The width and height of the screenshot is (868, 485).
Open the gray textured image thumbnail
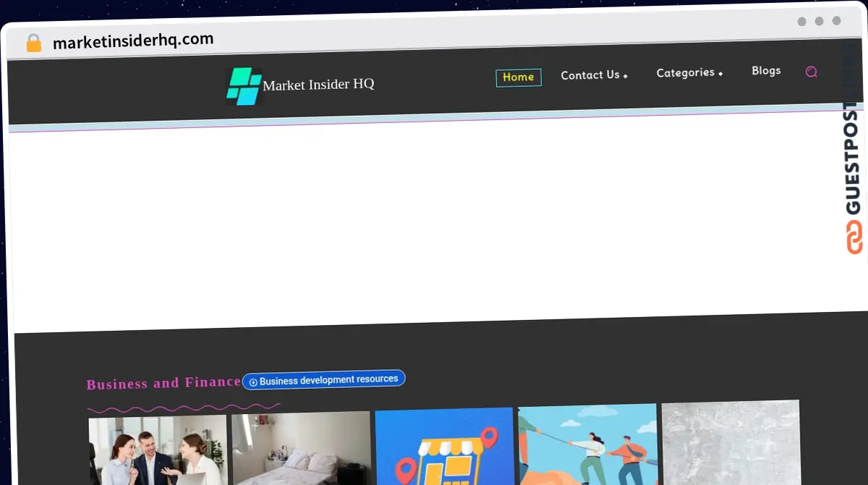tap(731, 442)
